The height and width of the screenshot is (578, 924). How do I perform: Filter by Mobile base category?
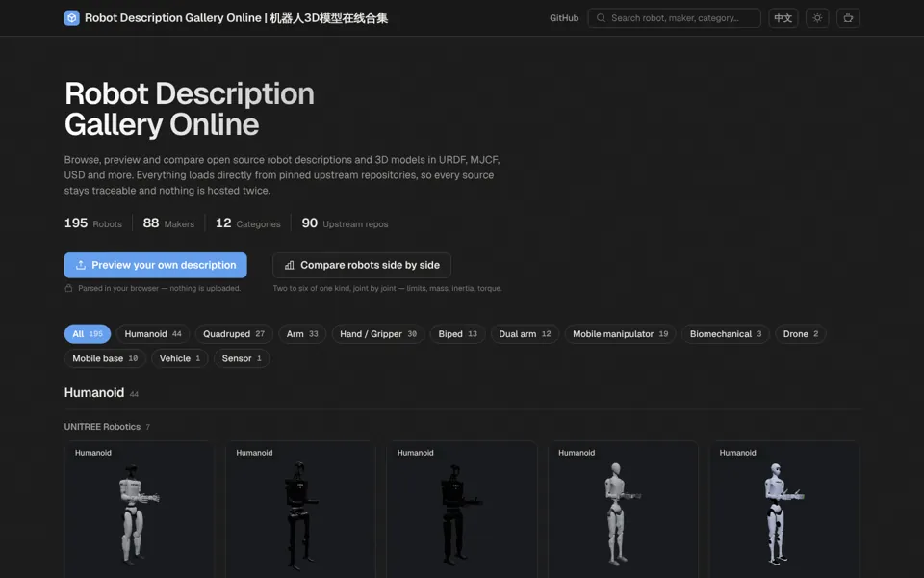pos(105,358)
